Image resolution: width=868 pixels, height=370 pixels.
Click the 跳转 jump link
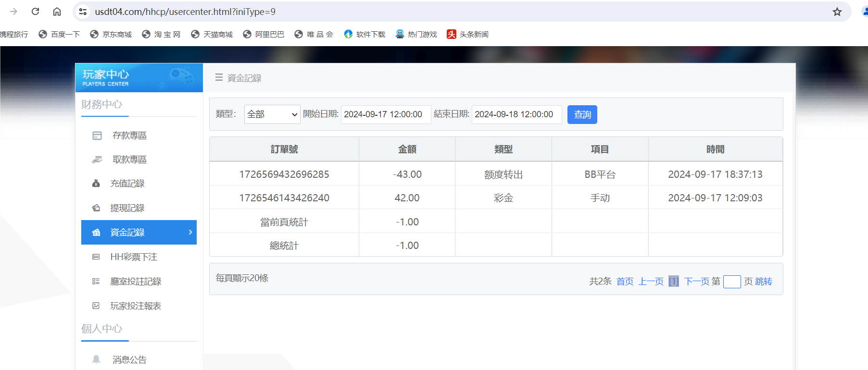coord(764,282)
